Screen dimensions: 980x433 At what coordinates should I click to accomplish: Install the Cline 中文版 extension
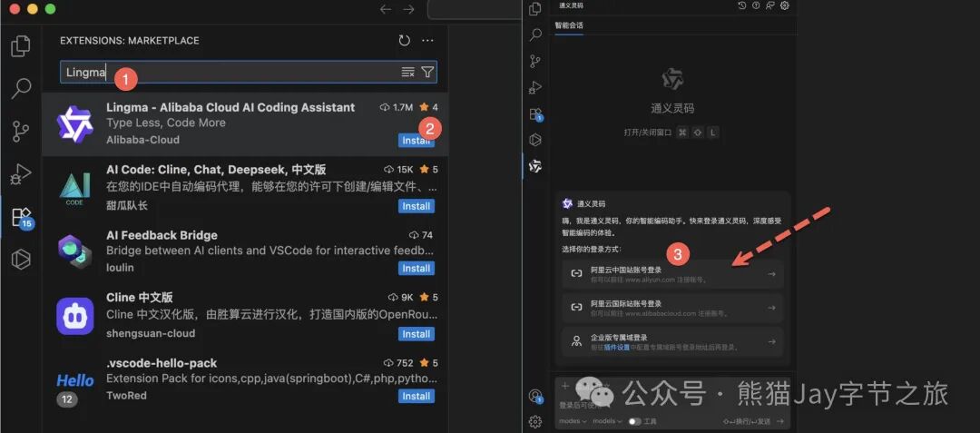(416, 334)
